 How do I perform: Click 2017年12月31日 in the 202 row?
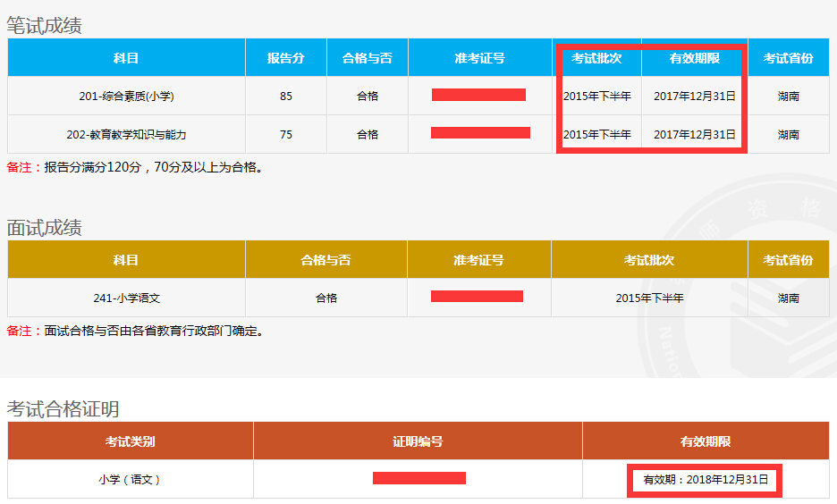pos(695,135)
